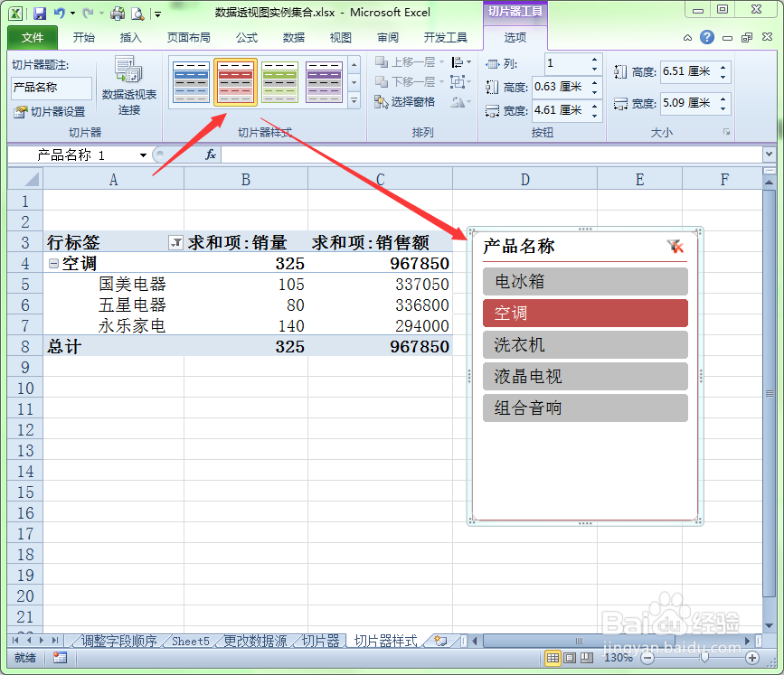Click the quick print icon
This screenshot has width=784, height=675.
[x=118, y=14]
